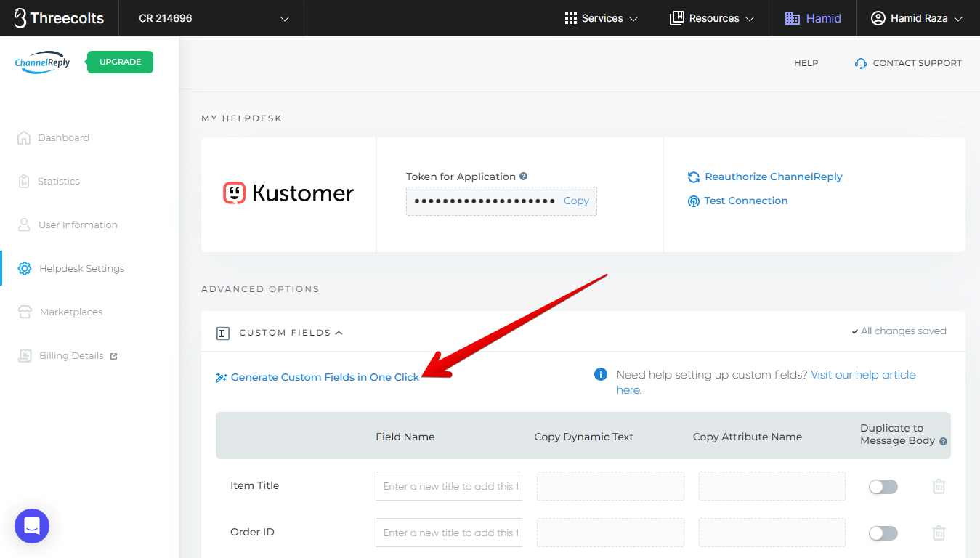This screenshot has height=558, width=980.
Task: Toggle Item Title duplicate to message body
Action: click(x=883, y=487)
